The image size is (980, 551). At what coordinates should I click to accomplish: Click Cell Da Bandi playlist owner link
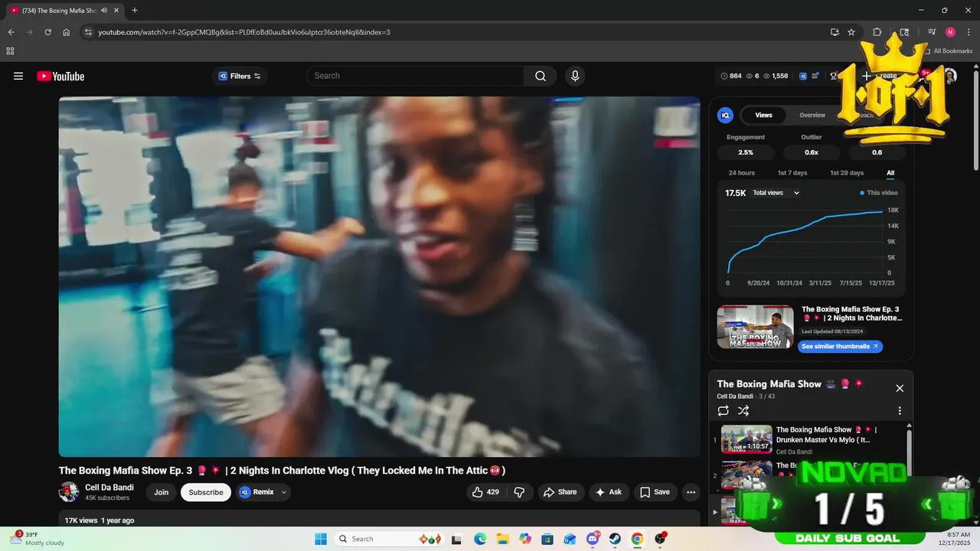pyautogui.click(x=735, y=396)
